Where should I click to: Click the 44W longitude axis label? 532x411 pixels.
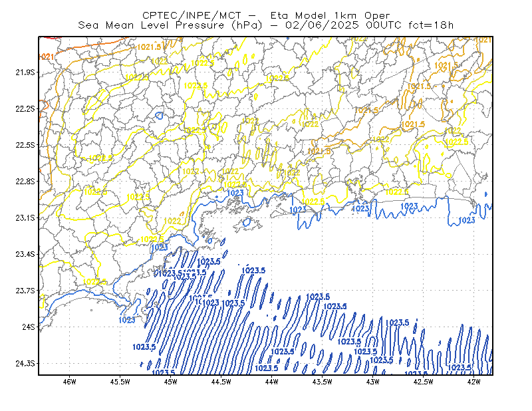tap(272, 382)
